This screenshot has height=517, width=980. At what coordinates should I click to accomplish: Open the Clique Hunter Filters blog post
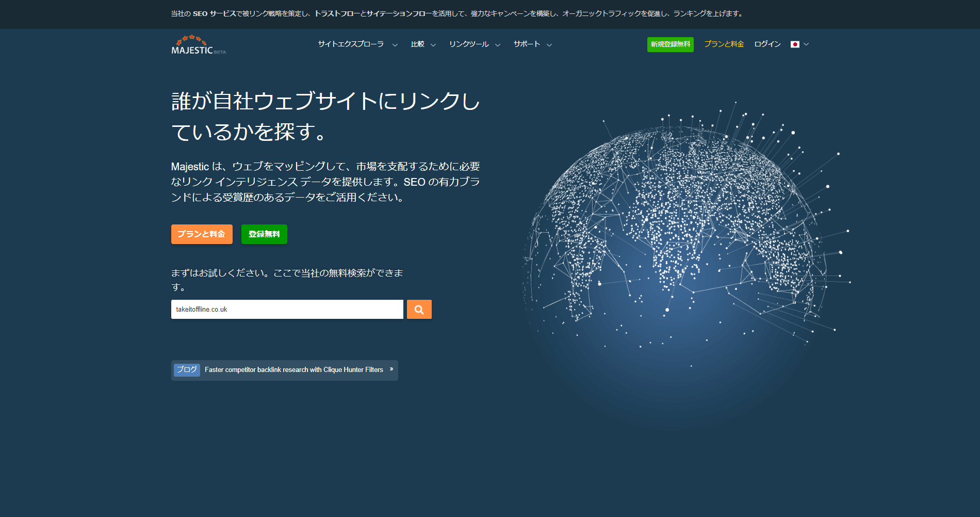[293, 370]
